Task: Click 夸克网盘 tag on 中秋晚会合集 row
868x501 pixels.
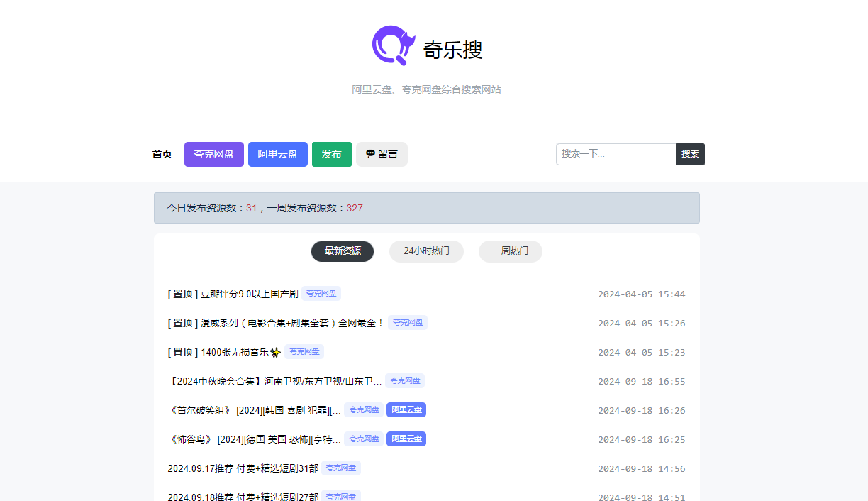Action: [405, 381]
